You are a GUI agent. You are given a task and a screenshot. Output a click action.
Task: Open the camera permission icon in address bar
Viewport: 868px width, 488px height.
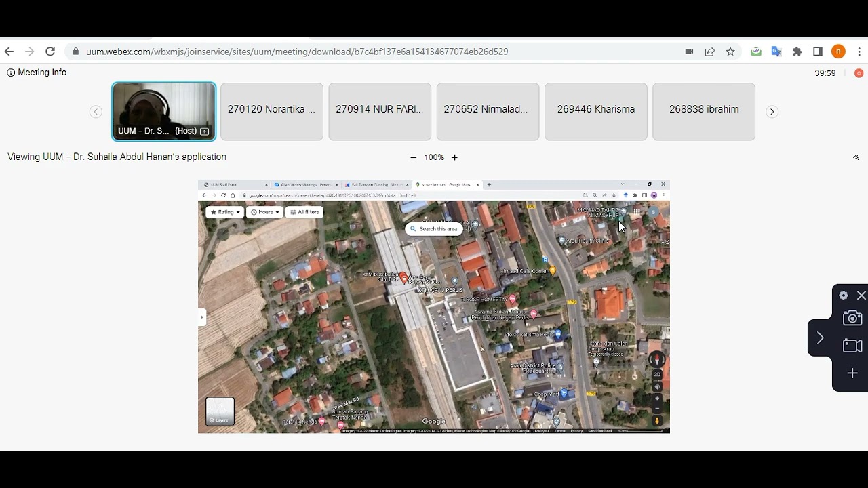[690, 52]
